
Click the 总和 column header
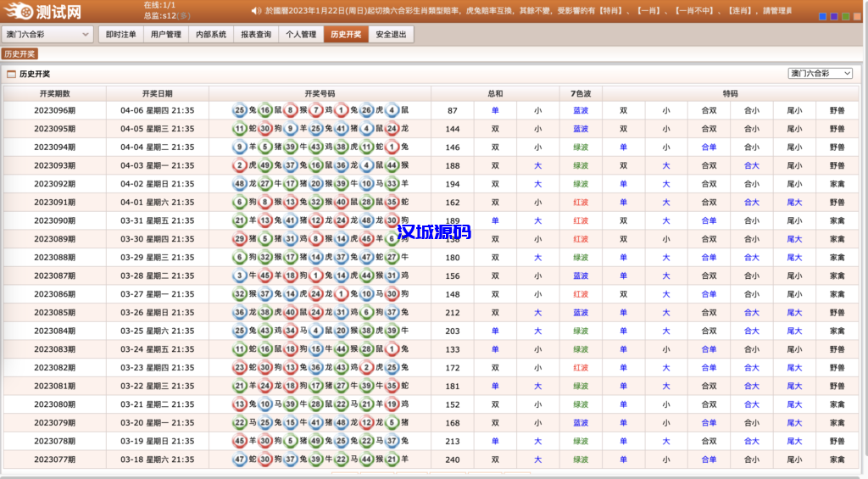tap(495, 93)
